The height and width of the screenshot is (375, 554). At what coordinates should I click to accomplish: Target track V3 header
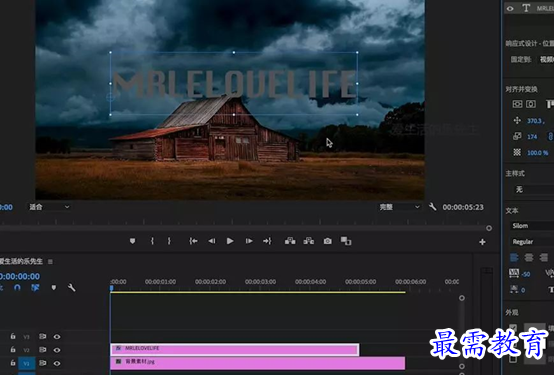(26, 337)
